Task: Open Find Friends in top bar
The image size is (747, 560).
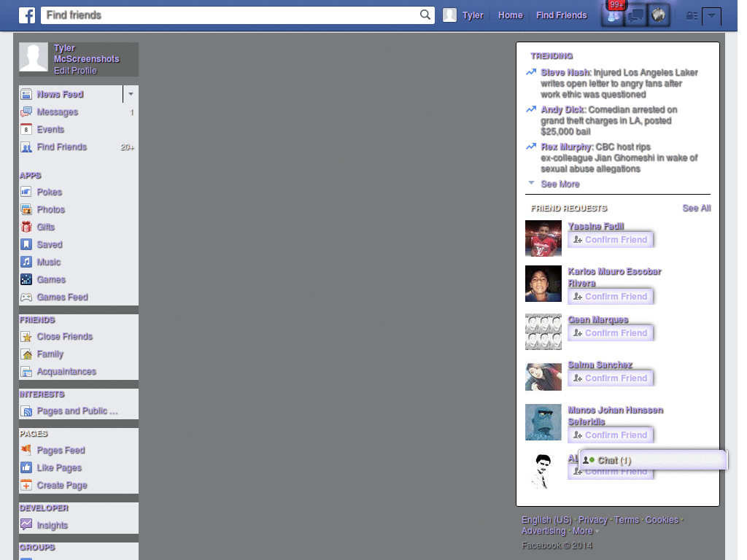Action: pos(561,15)
